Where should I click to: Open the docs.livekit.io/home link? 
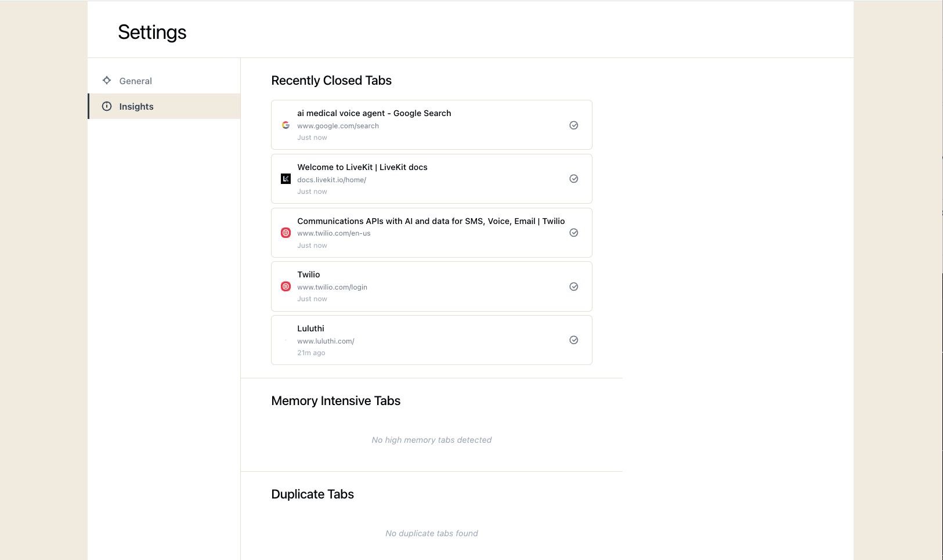(331, 179)
